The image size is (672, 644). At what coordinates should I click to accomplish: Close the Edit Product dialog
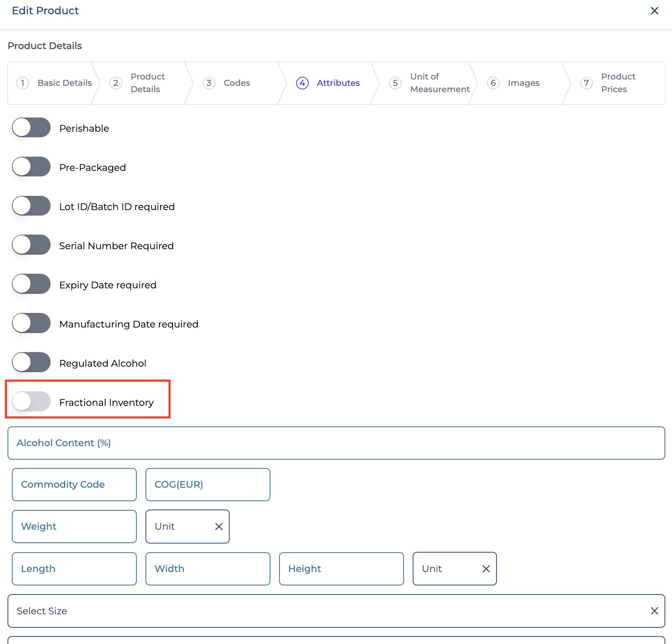click(654, 11)
